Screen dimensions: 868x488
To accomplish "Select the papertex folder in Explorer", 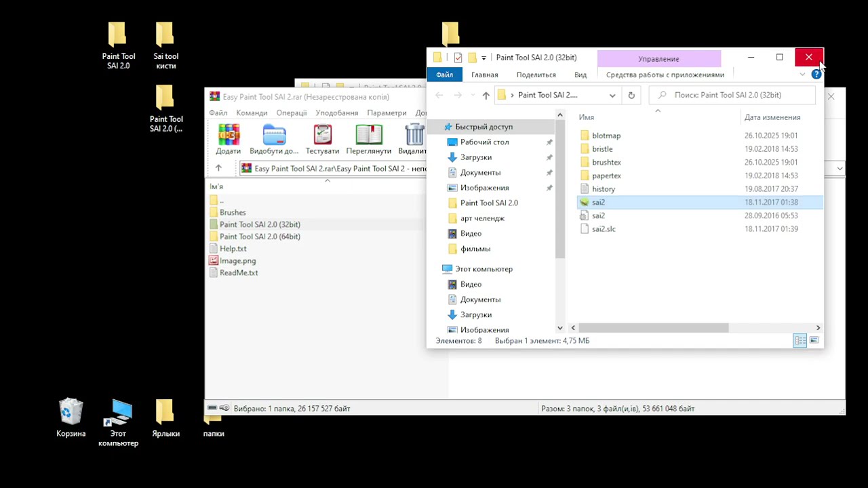I will [x=606, y=176].
